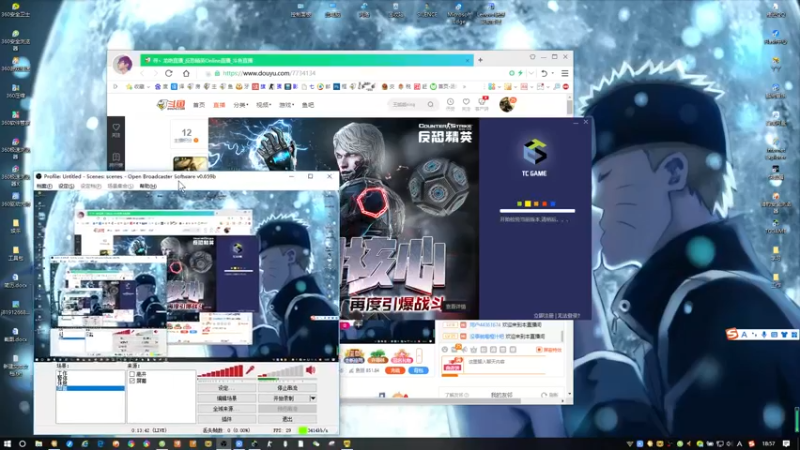800x450 pixels.
Task: Click the Douyu search magnifier icon
Action: (x=431, y=105)
